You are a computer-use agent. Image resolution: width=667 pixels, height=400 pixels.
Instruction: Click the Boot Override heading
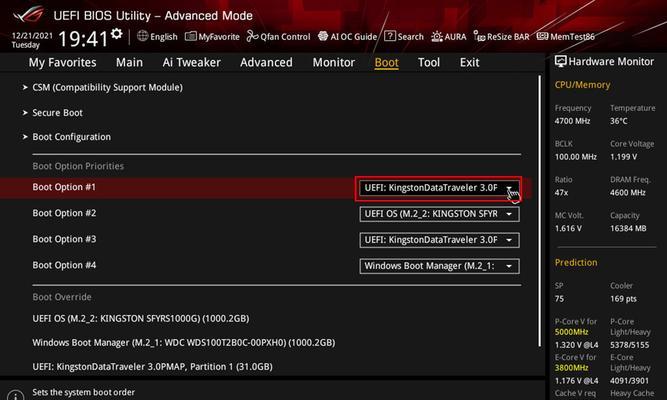(62, 297)
